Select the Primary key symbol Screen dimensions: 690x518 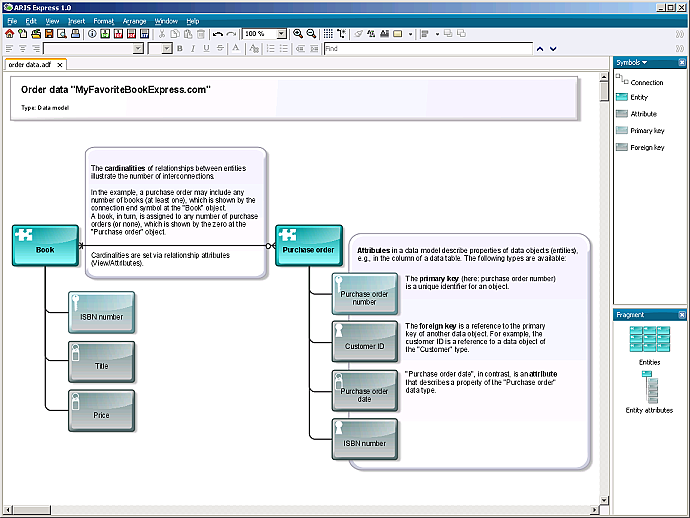(x=640, y=131)
